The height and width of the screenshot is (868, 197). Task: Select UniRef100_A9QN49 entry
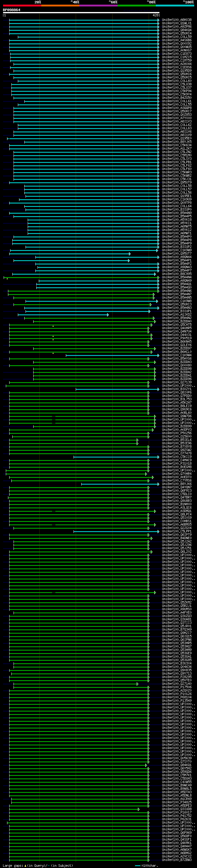point(177,280)
